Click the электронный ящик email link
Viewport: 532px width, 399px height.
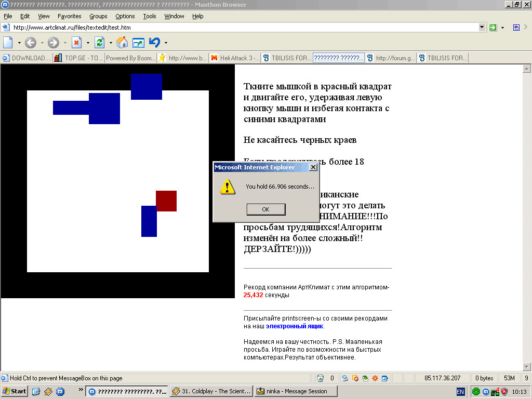pyautogui.click(x=294, y=326)
